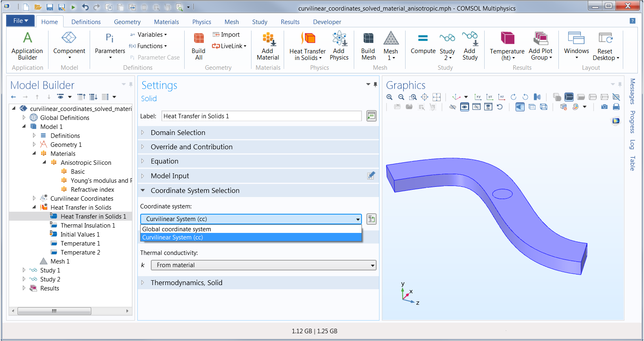Click the Reset Desktop button
Image resolution: width=644 pixels, height=341 pixels.
(x=606, y=46)
